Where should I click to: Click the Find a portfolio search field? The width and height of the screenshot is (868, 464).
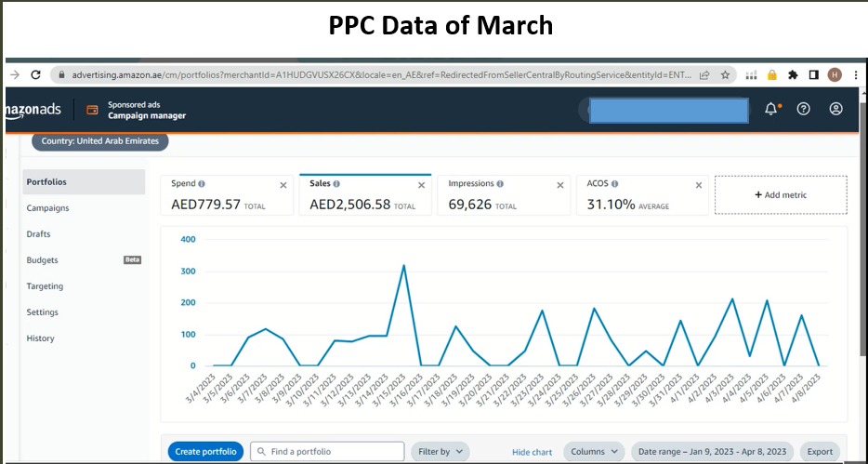(x=328, y=452)
